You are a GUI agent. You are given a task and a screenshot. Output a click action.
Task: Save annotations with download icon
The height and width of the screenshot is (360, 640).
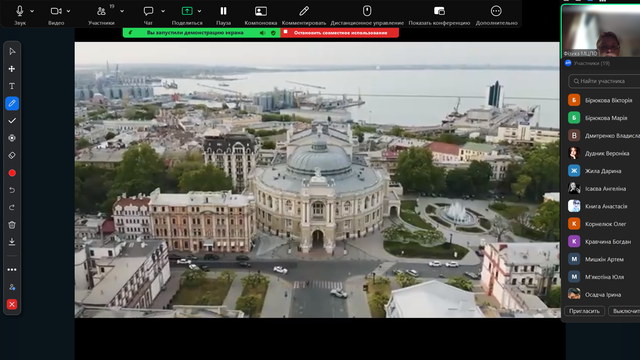12,242
